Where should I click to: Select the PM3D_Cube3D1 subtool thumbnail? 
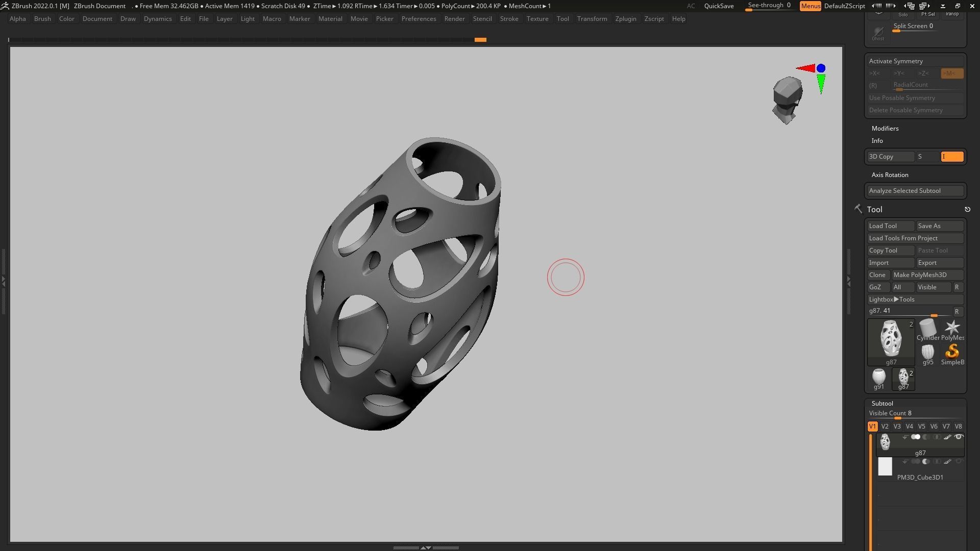885,467
